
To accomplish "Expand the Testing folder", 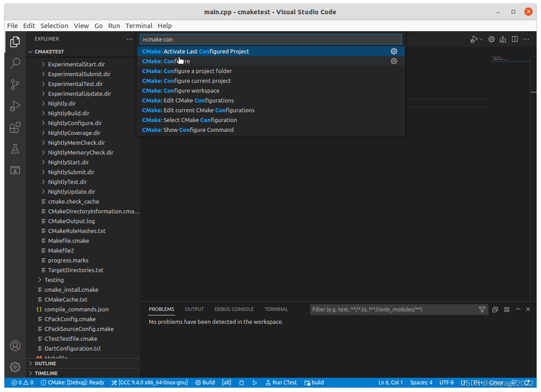I will [83, 280].
